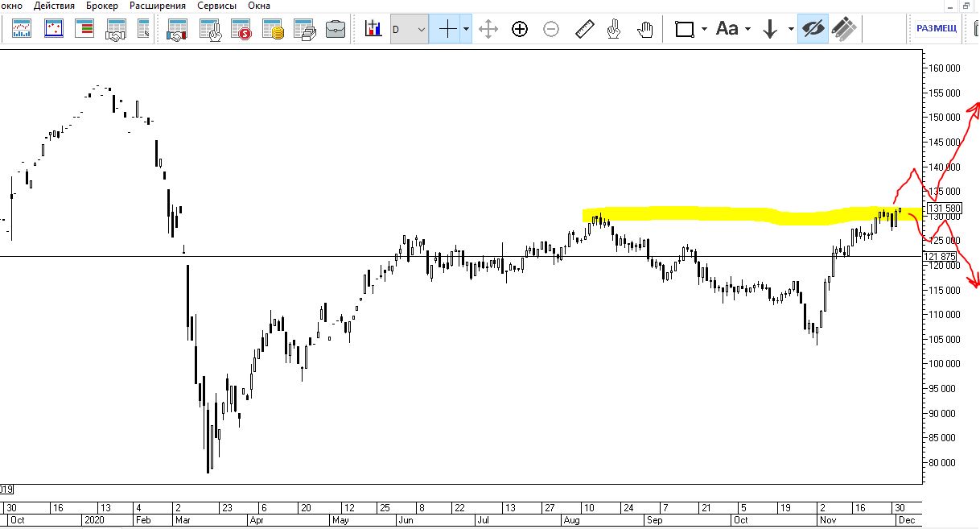Select the rectangle shape drawing tool
Viewport: 980px width, 529px height.
(x=685, y=30)
